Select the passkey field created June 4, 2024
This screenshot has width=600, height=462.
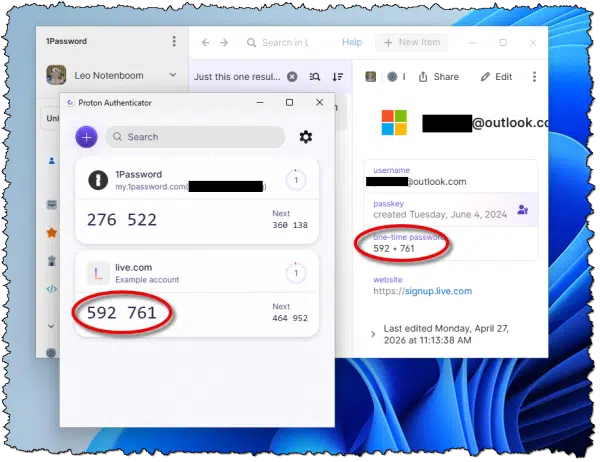coord(450,209)
